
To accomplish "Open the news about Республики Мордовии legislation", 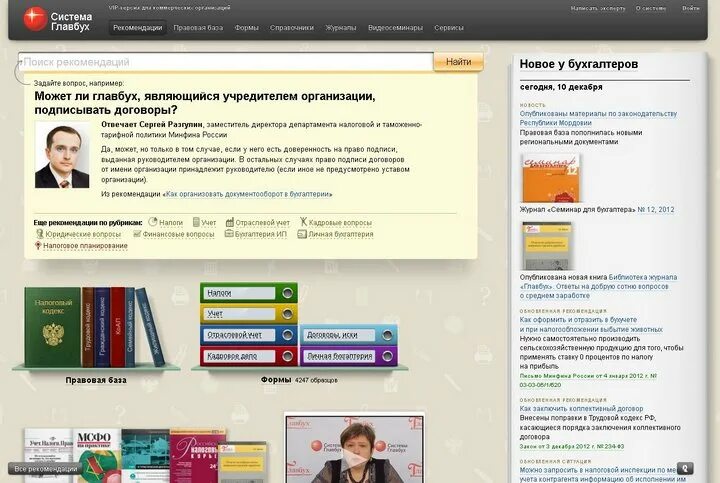I will click(598, 118).
